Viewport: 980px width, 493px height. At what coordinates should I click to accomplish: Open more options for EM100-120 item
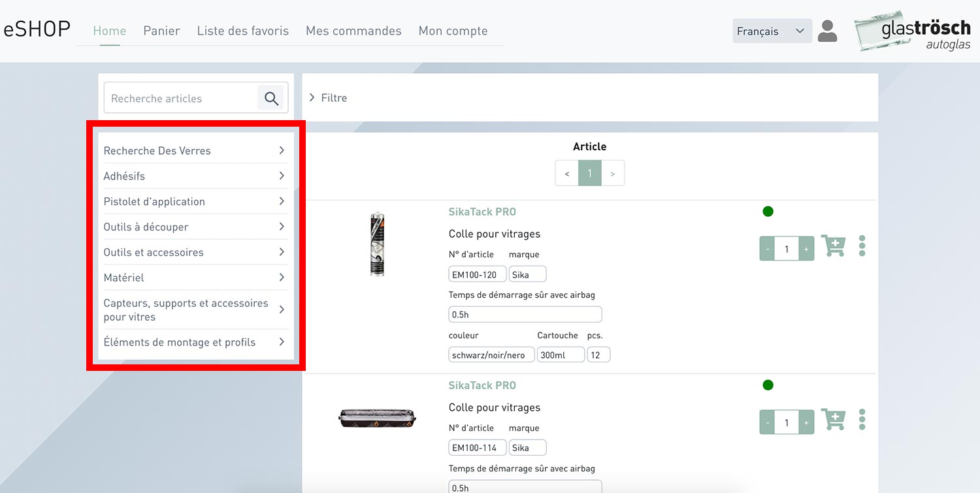[862, 246]
